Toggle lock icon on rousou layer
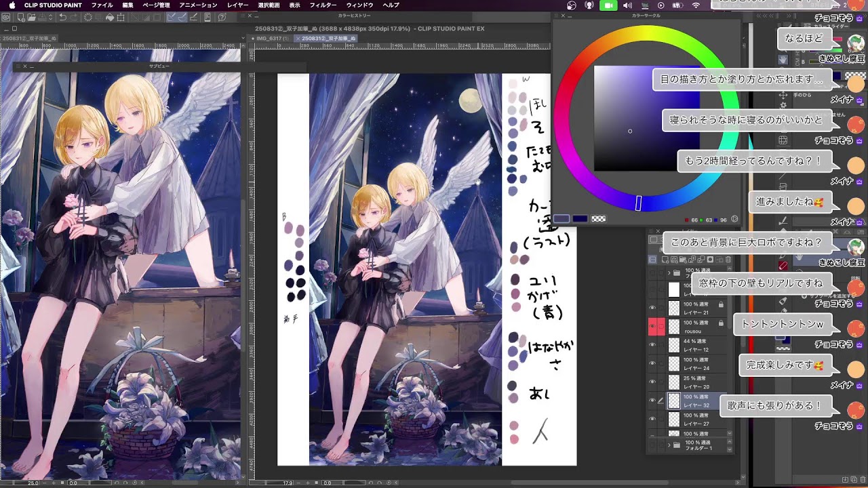This screenshot has height=488, width=868. pos(720,323)
